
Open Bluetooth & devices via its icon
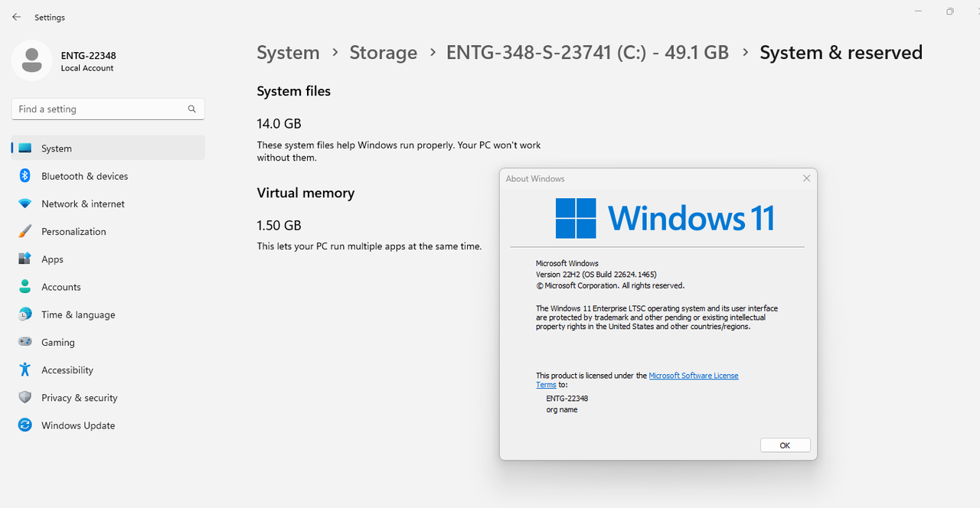click(x=24, y=176)
